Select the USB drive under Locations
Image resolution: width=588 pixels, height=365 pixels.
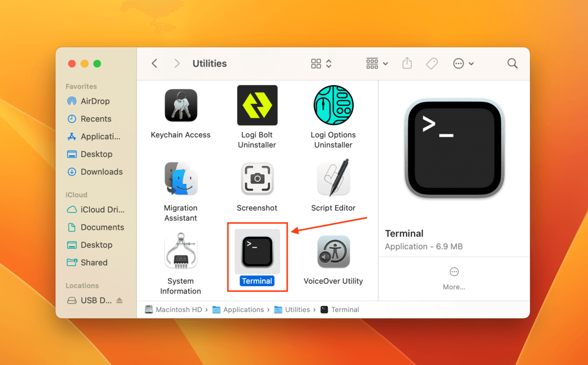pyautogui.click(x=90, y=300)
